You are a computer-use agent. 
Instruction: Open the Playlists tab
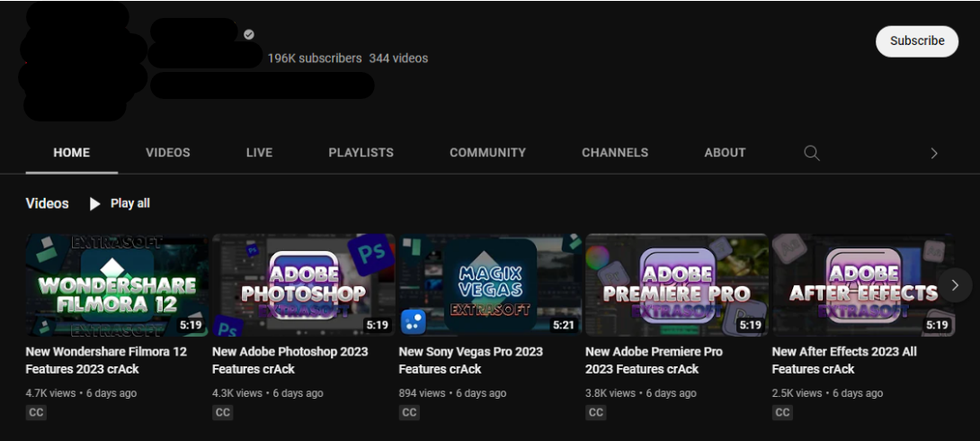coord(361,153)
